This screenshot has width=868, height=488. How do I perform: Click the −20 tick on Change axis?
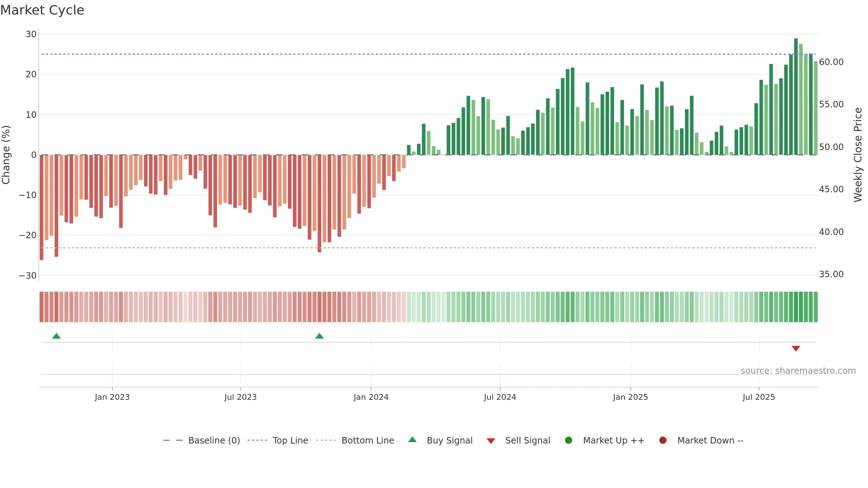28,235
